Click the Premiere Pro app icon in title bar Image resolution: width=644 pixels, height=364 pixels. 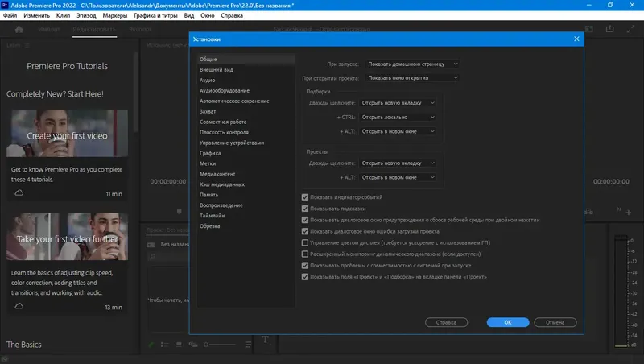[x=5, y=6]
